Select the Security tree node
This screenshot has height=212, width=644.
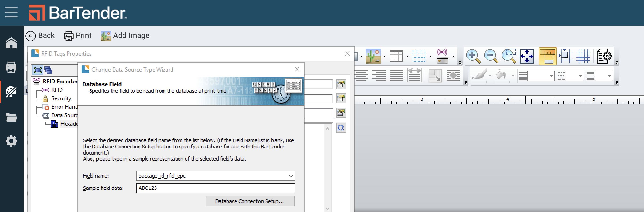coord(57,98)
